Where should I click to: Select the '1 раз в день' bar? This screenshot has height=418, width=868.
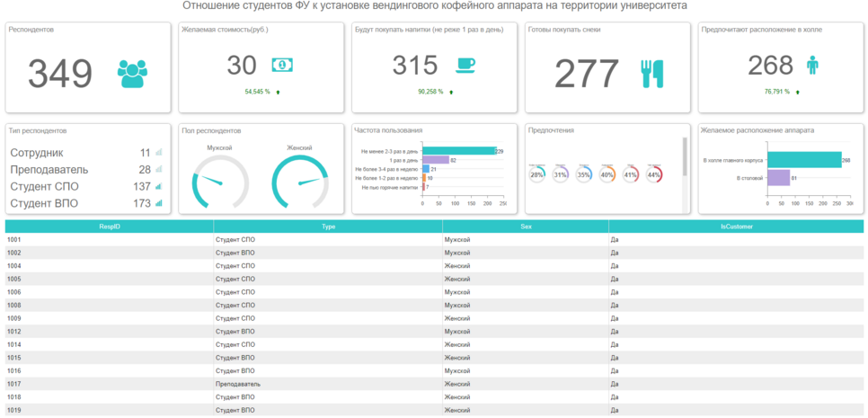point(435,160)
